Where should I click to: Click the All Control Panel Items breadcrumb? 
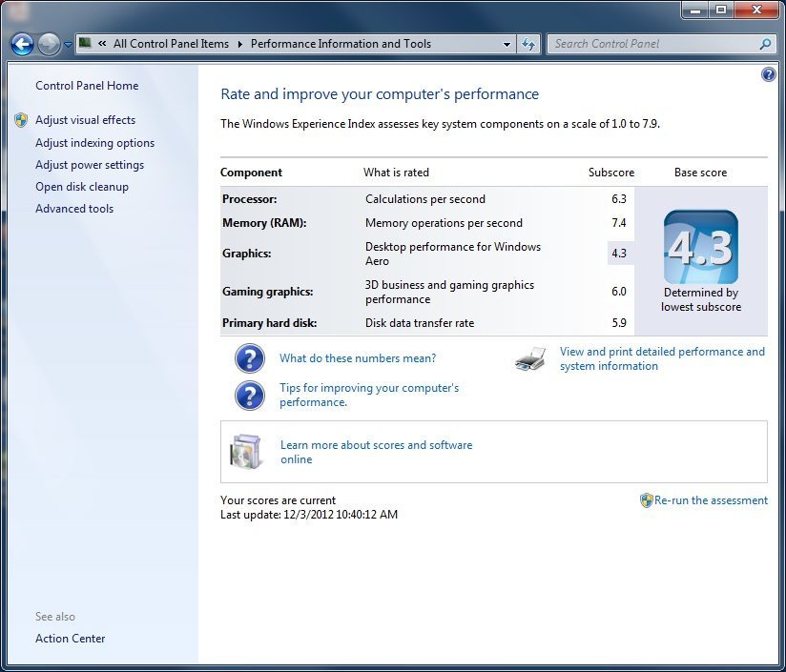171,44
